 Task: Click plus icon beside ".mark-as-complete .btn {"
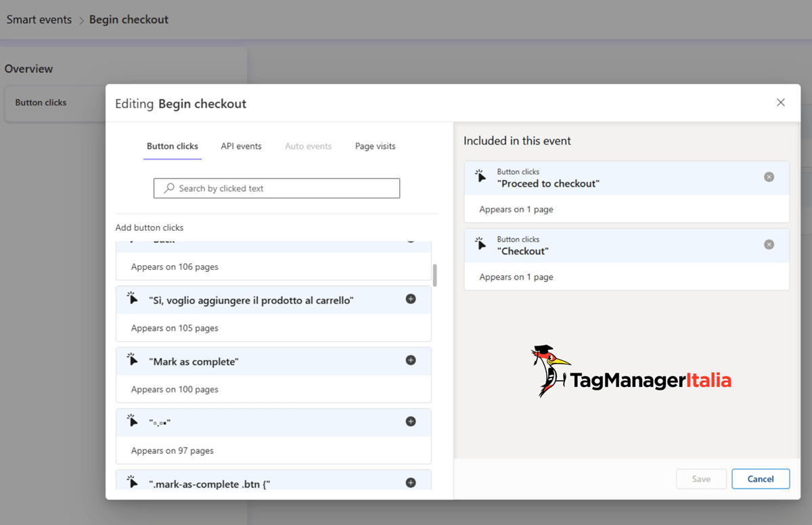click(x=411, y=482)
